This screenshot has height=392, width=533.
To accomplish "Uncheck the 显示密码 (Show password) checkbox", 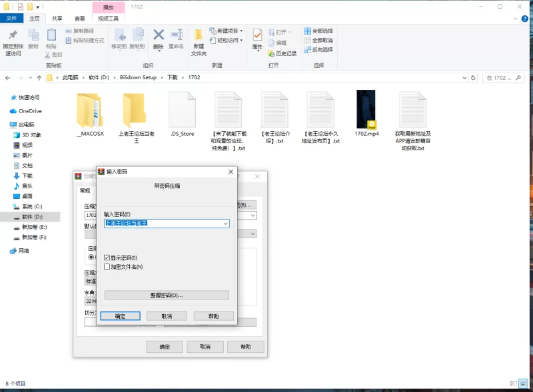I will point(107,258).
